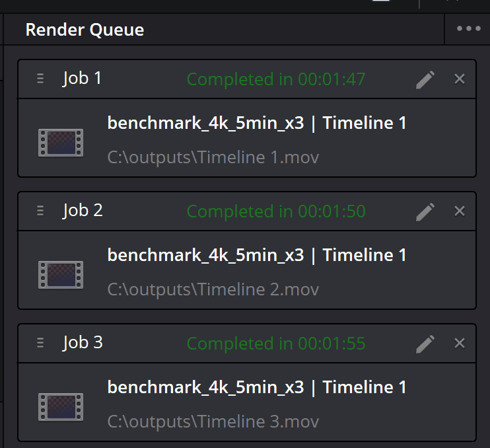Select the Job 3 filmstrip thumbnail
The image size is (490, 448).
coord(61,407)
